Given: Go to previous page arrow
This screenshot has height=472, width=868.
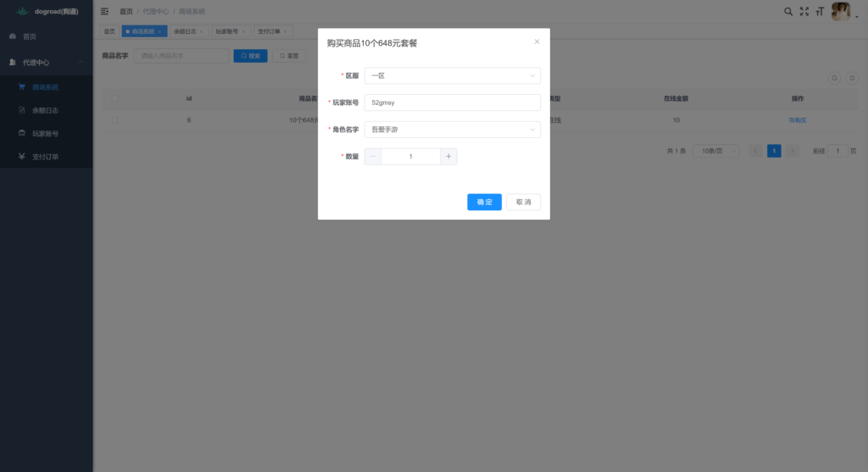Looking at the screenshot, I should [x=755, y=151].
